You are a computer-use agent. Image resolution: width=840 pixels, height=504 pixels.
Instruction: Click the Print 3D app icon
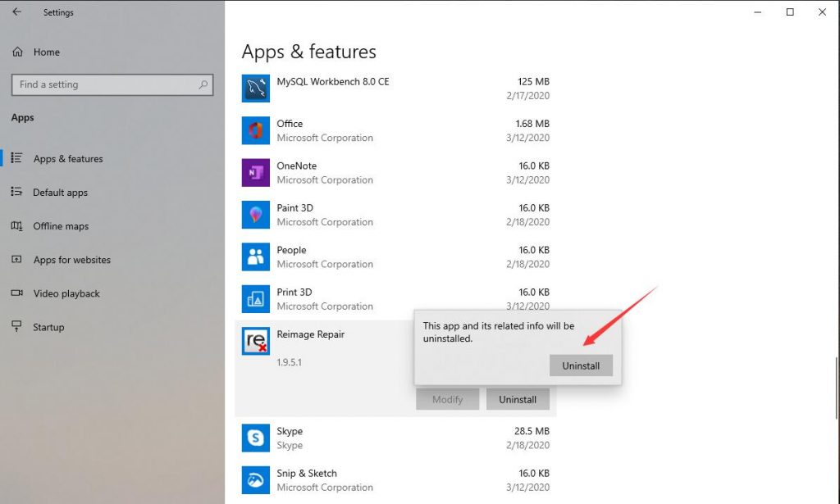tap(256, 298)
